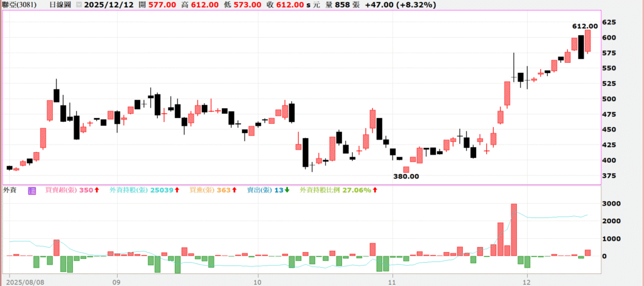The height and width of the screenshot is (286, 644).
Task: Click the 380.00 low price marker
Action: pyautogui.click(x=406, y=177)
